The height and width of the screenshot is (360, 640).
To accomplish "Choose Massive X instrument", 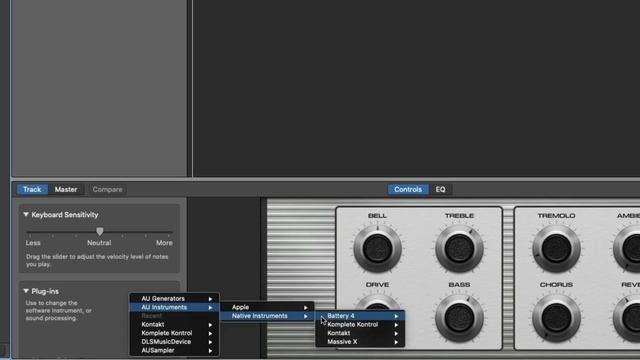I will point(360,341).
